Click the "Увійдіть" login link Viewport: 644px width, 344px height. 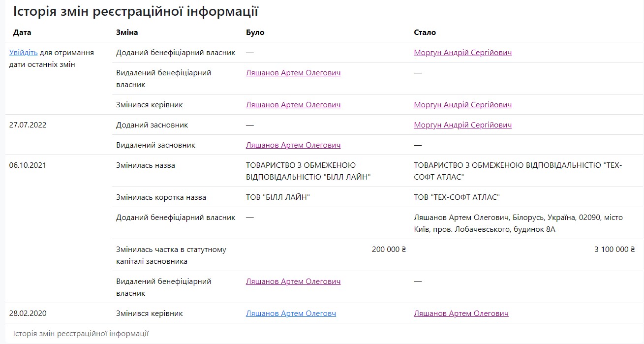pos(23,53)
